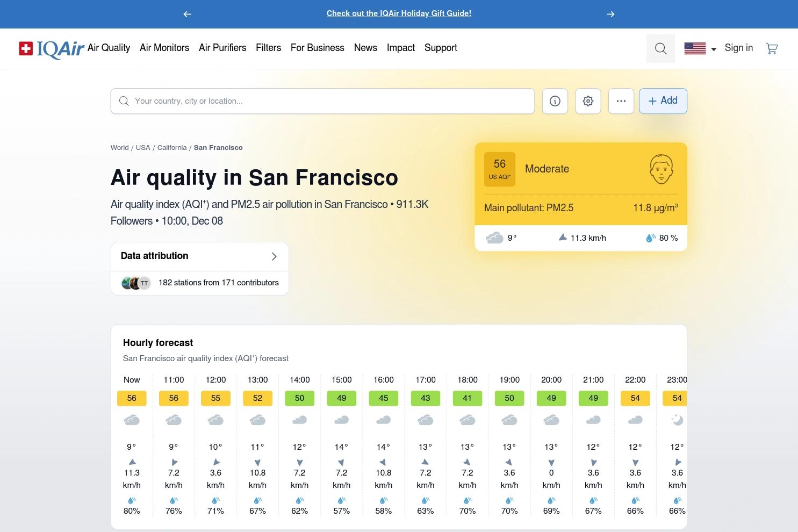Click the IQAir logo
The height and width of the screenshot is (532, 798).
[51, 48]
